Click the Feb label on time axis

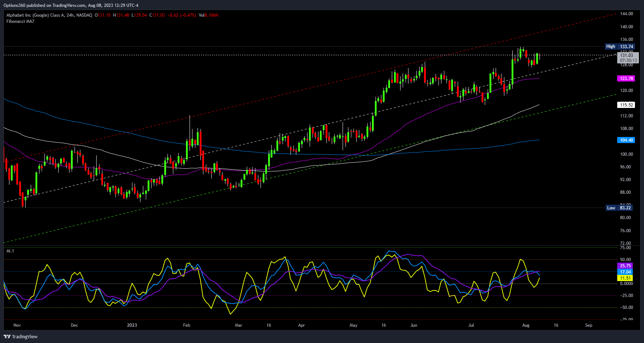tap(186, 325)
